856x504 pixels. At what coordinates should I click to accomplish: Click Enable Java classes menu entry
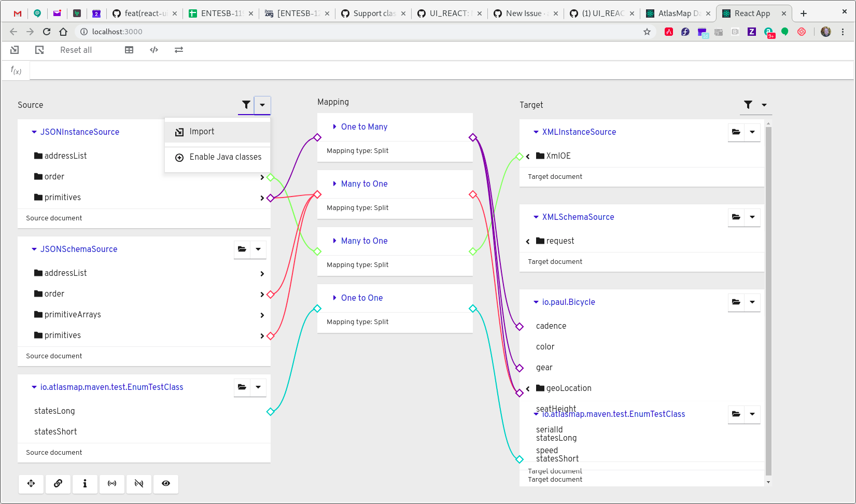pyautogui.click(x=226, y=157)
